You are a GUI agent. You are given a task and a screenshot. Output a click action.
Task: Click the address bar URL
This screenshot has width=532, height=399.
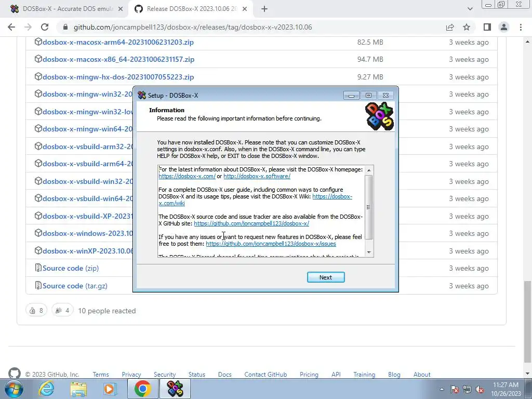click(x=193, y=27)
